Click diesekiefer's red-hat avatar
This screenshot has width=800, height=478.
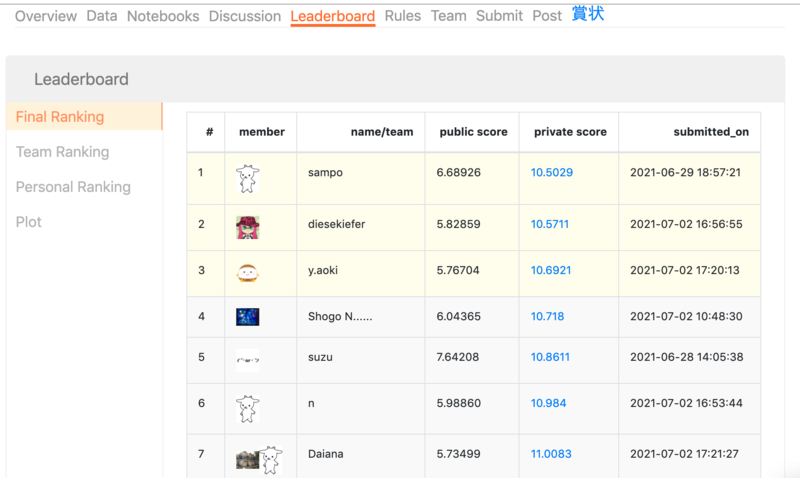click(x=247, y=228)
